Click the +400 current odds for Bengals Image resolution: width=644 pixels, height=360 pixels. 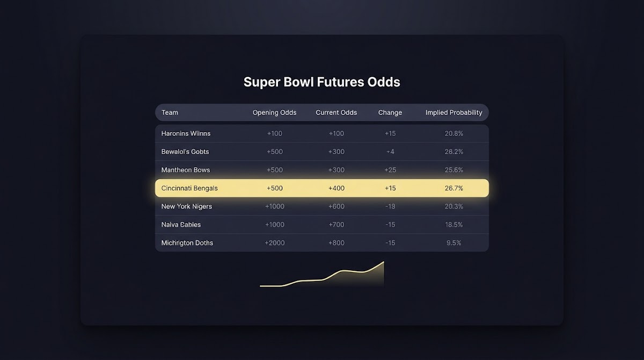click(336, 188)
